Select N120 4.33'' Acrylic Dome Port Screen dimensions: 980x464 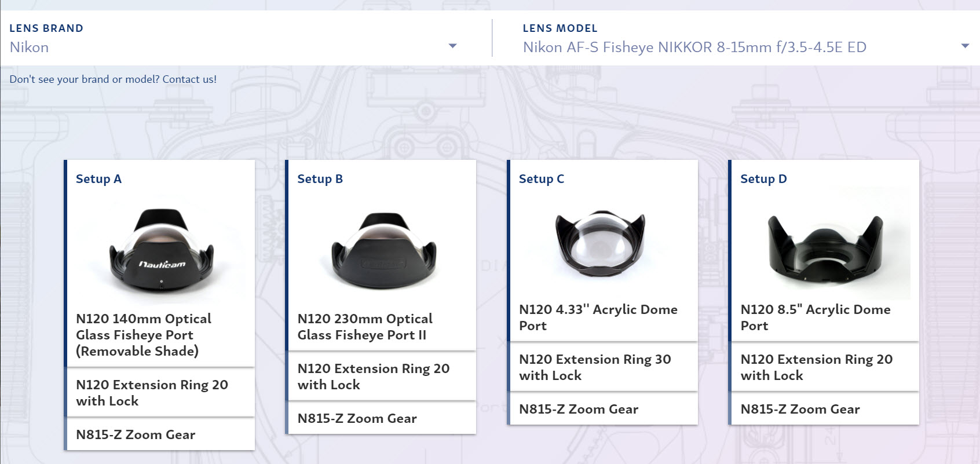598,317
